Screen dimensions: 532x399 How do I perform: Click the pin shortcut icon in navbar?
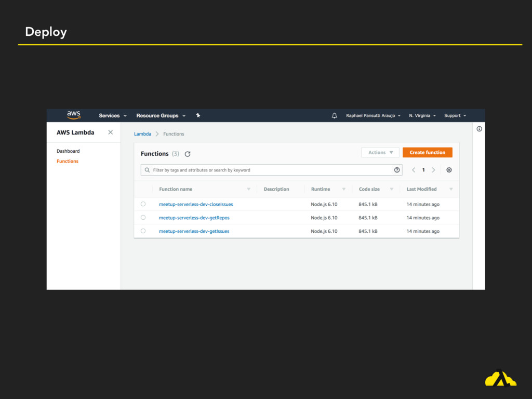tap(198, 115)
